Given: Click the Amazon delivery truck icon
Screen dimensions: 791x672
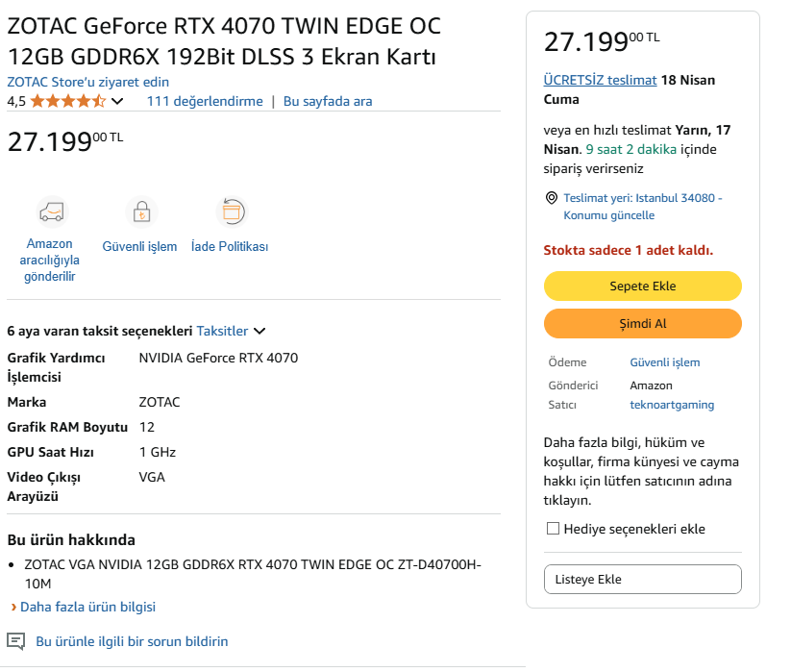Looking at the screenshot, I should click(50, 211).
